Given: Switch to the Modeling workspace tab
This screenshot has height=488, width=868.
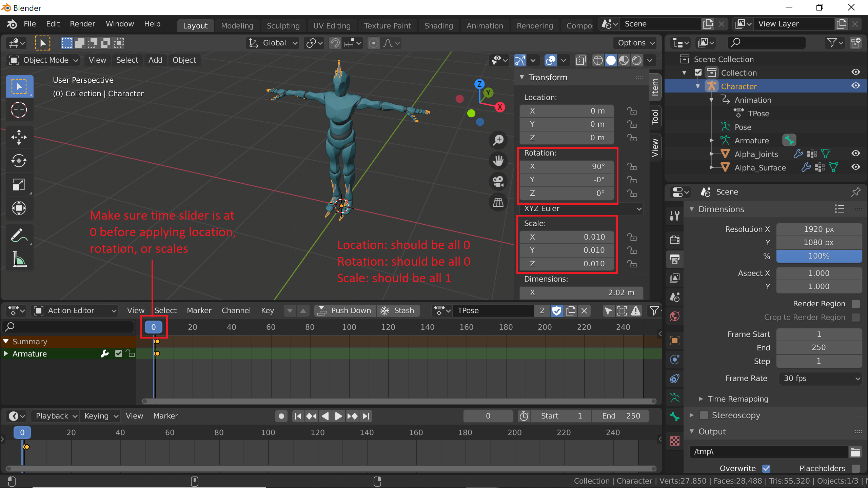Looking at the screenshot, I should click(237, 26).
